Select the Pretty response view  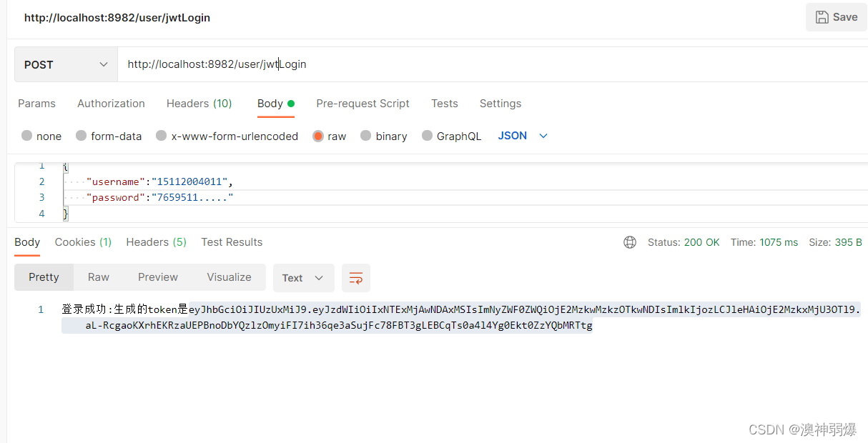[x=44, y=277]
